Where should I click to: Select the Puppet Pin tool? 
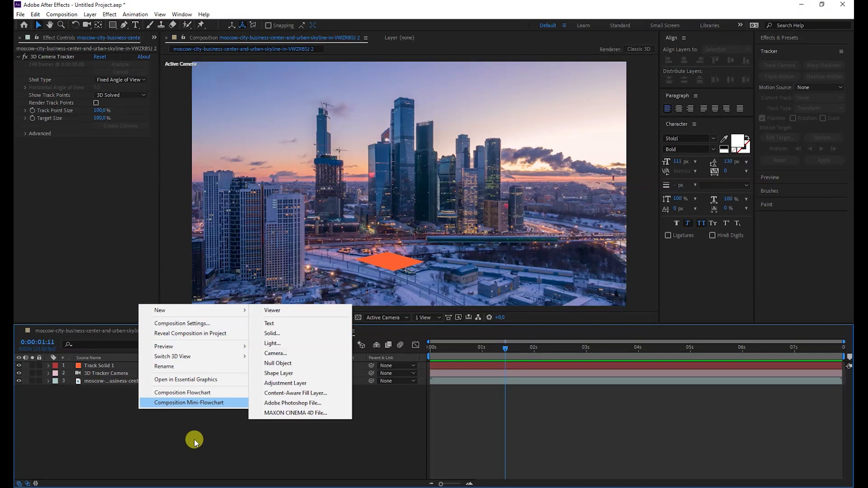pyautogui.click(x=201, y=25)
